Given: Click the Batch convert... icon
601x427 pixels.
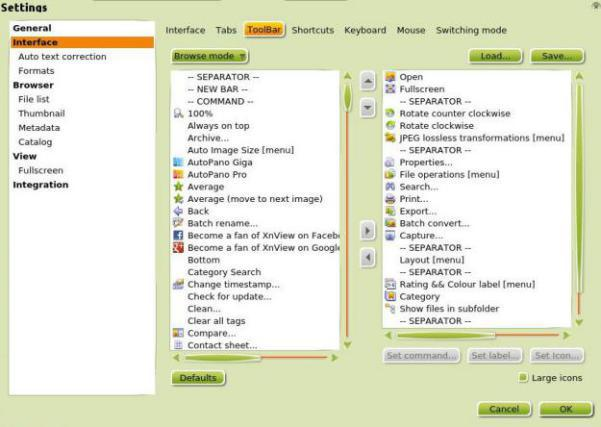Looking at the screenshot, I should pyautogui.click(x=390, y=223).
